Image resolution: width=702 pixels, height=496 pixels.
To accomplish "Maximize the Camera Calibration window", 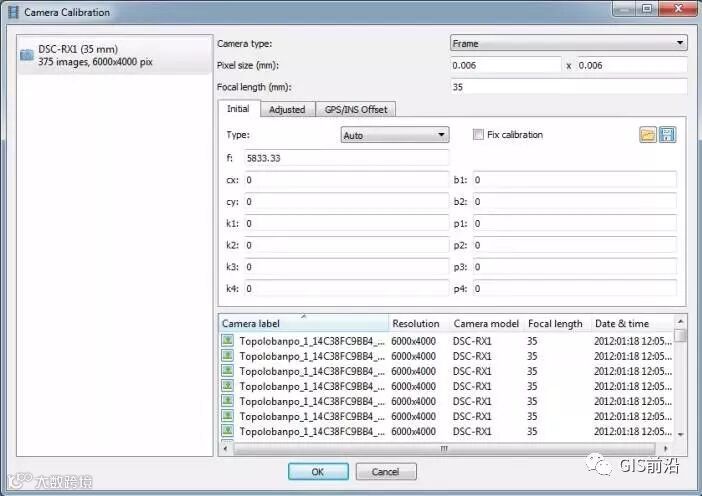I will (647, 9).
